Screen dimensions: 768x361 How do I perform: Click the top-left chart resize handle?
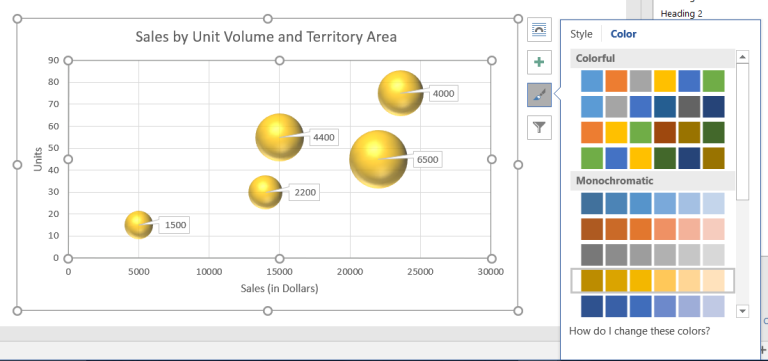coord(17,19)
